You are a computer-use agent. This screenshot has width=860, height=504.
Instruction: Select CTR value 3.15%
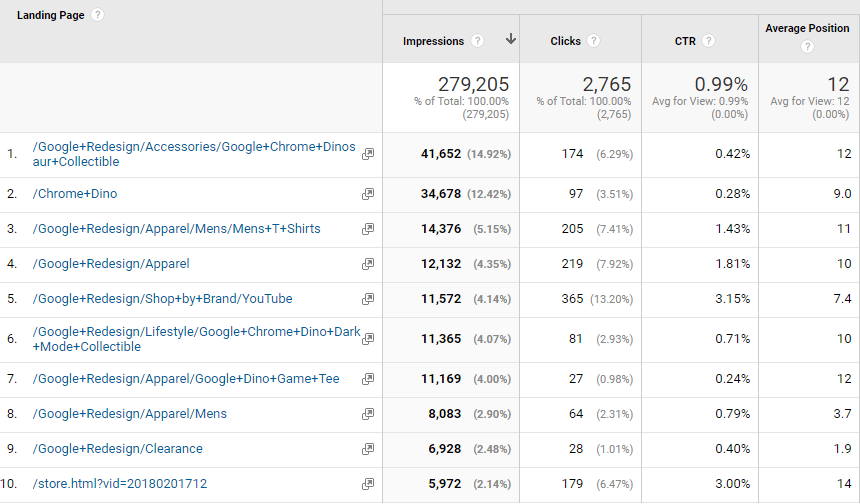click(732, 299)
